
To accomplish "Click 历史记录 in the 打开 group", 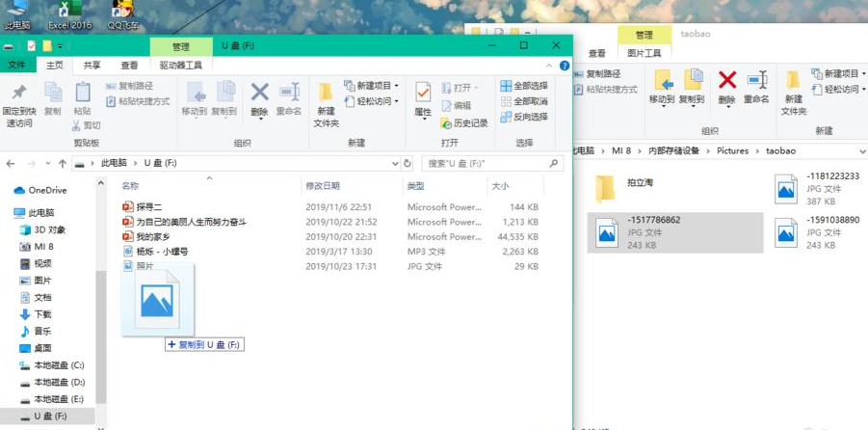I will (x=464, y=122).
